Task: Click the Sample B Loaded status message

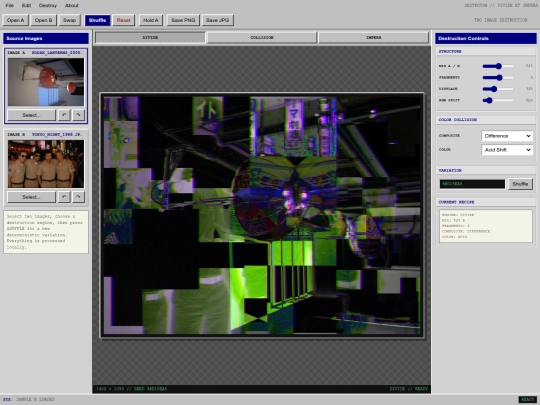Action: [35, 399]
